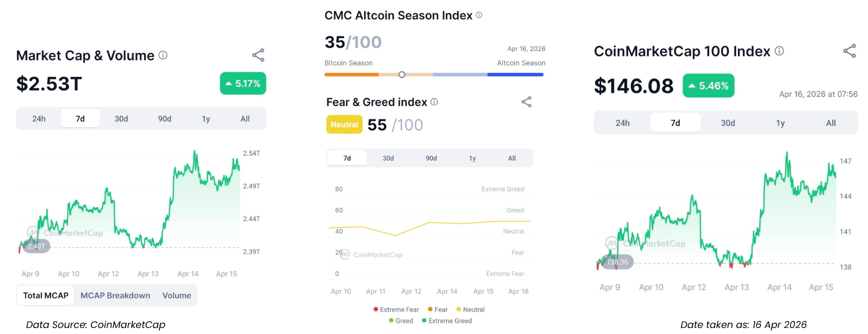Viewport: 868px width, 334px height.
Task: Show All-time range for Market Cap
Action: click(245, 119)
